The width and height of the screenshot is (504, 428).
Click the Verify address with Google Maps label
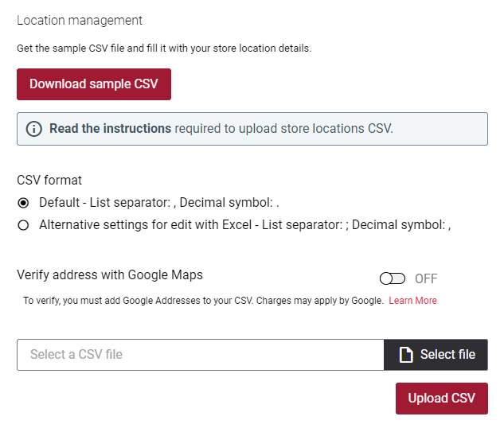tap(110, 274)
